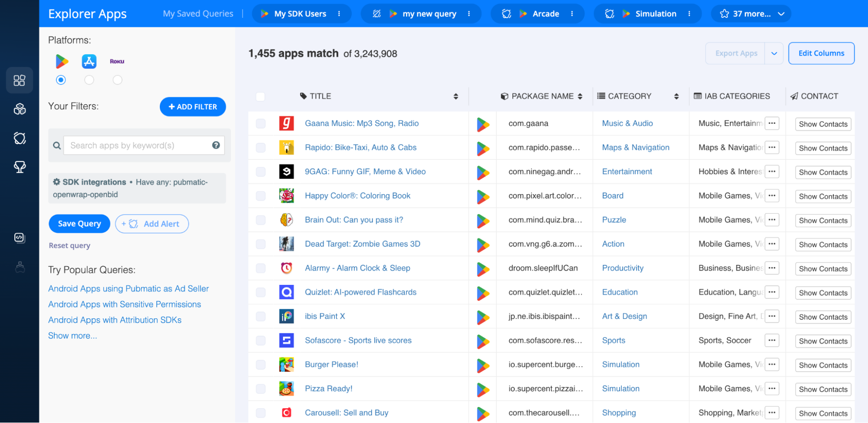The image size is (868, 423).
Task: Click the Save Query button
Action: pos(79,224)
